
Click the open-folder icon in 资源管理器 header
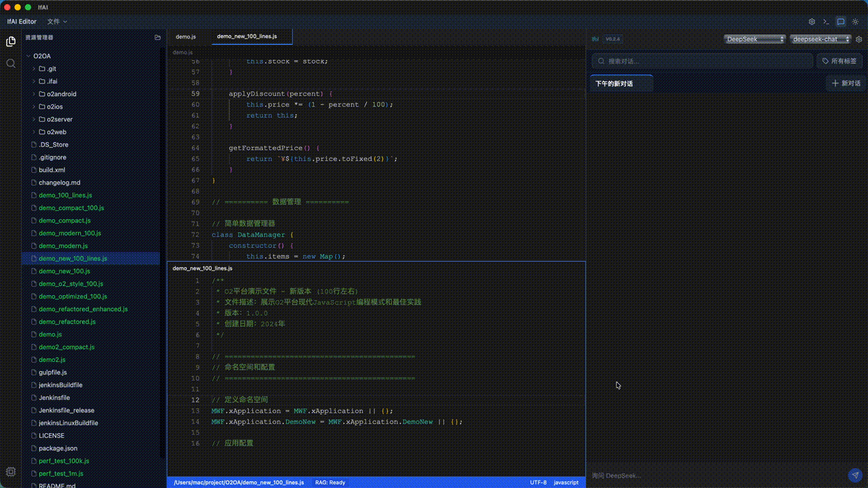point(156,37)
